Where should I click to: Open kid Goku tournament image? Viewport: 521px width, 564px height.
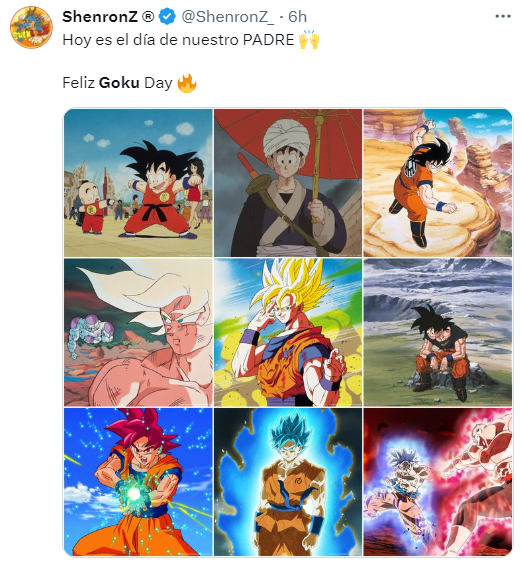click(138, 183)
